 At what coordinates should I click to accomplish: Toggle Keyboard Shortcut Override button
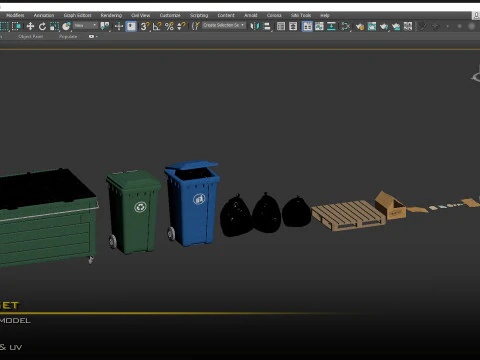[x=131, y=26]
